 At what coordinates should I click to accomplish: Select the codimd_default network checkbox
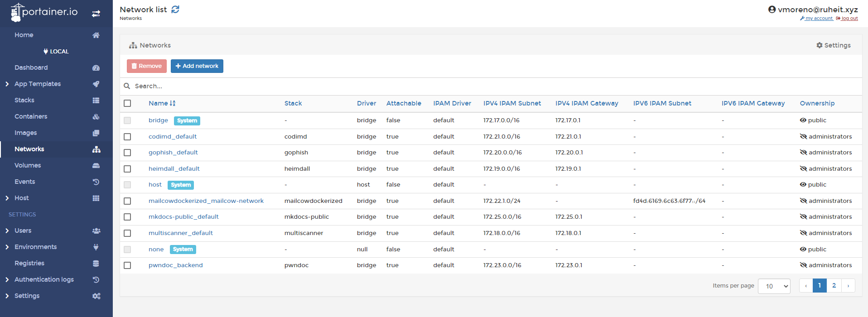127,137
